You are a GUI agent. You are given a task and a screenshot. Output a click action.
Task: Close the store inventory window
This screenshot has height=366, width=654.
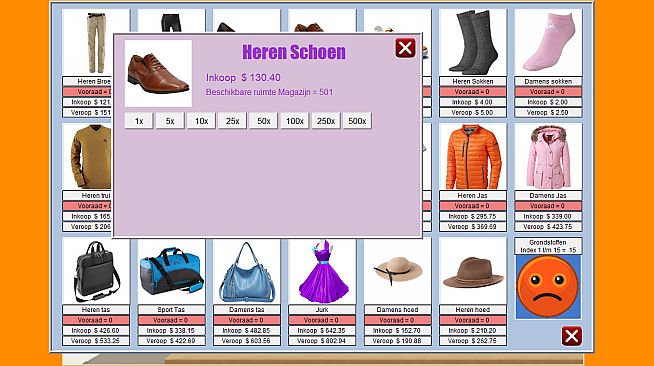[x=571, y=336]
